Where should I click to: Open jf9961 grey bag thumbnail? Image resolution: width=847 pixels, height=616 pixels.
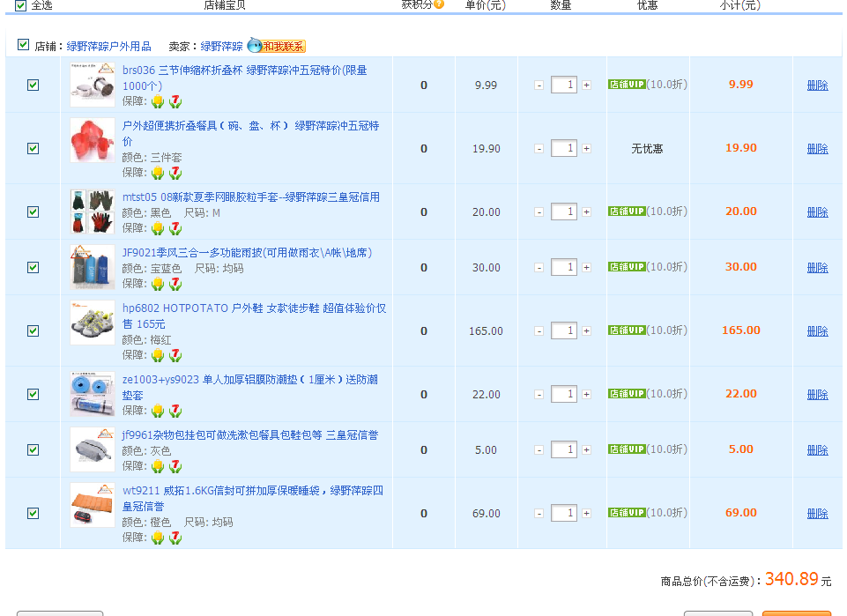point(93,449)
